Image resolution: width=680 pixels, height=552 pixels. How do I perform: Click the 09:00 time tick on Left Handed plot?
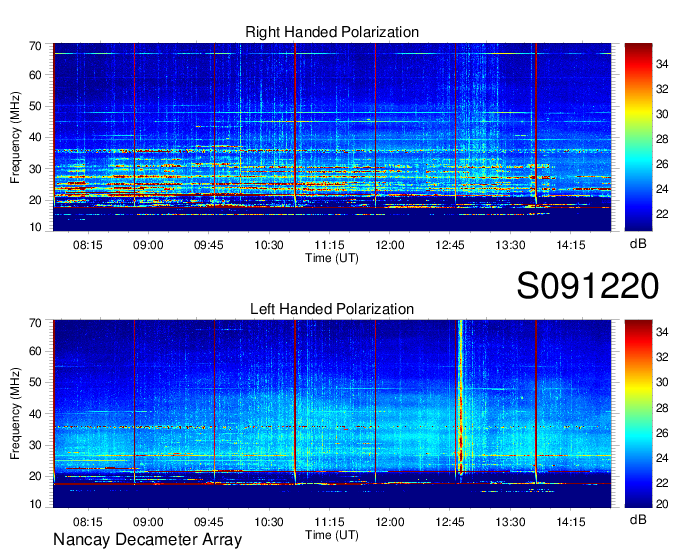(148, 522)
